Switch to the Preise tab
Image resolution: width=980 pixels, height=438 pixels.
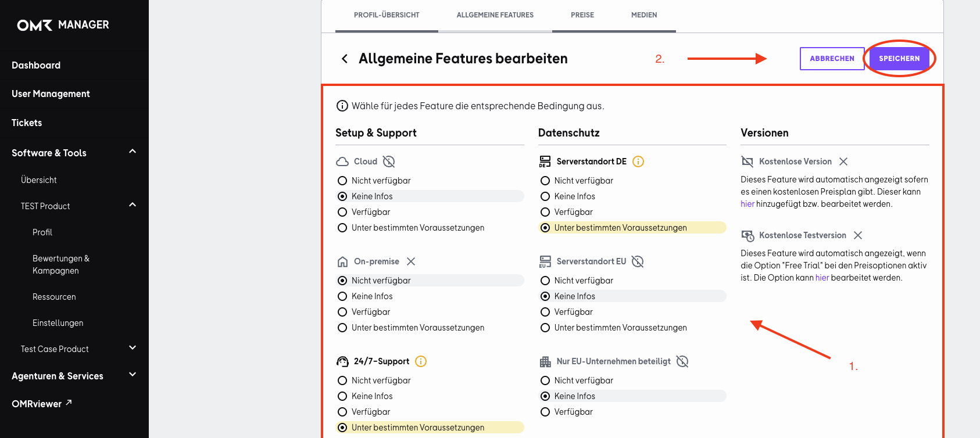coord(582,15)
